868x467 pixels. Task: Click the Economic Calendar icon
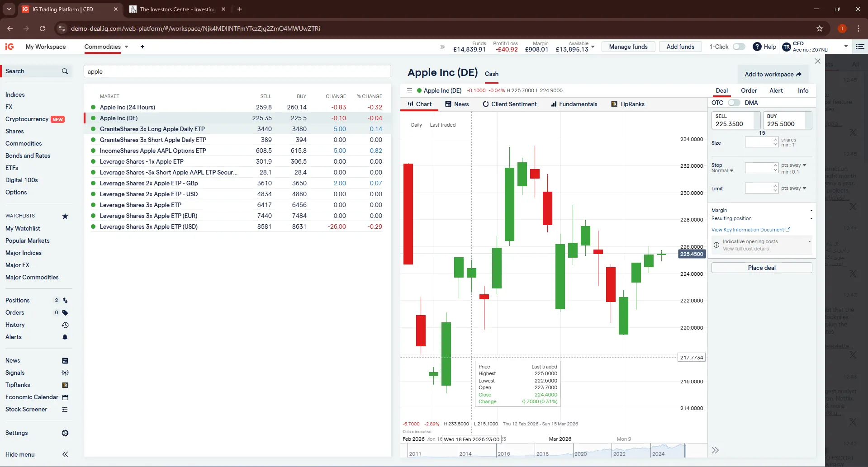[x=65, y=397]
